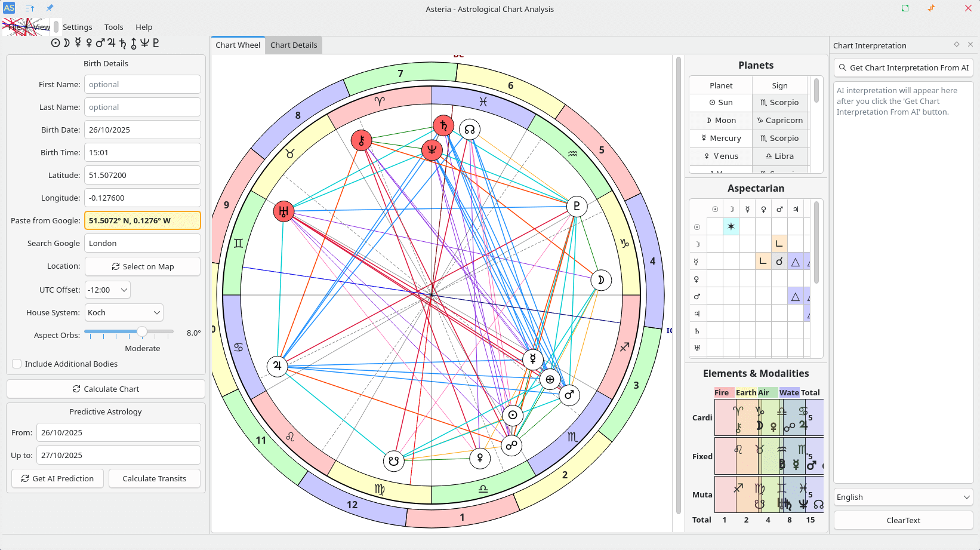The image size is (980, 550).
Task: Float the Chart Interpretation panel via diamond icon
Action: coord(957,45)
